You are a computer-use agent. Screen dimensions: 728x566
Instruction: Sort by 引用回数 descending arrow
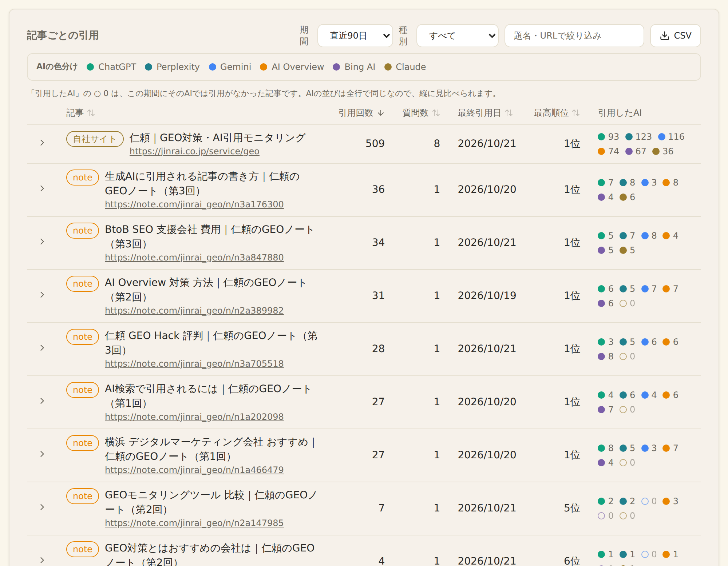click(x=381, y=113)
